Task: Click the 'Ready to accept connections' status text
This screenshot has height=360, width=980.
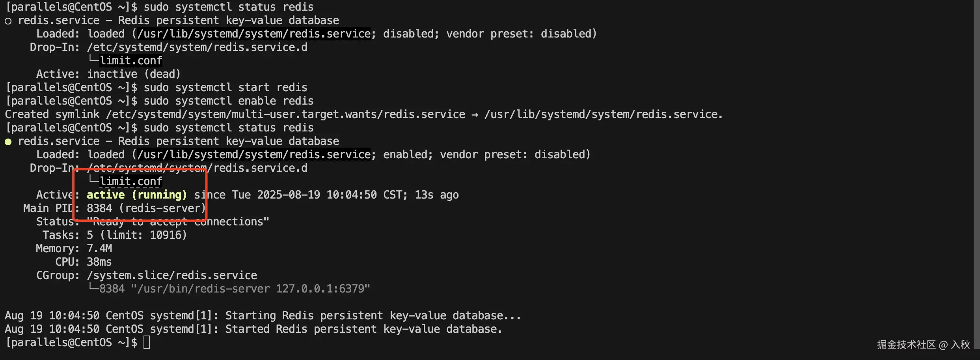Action: 178,222
